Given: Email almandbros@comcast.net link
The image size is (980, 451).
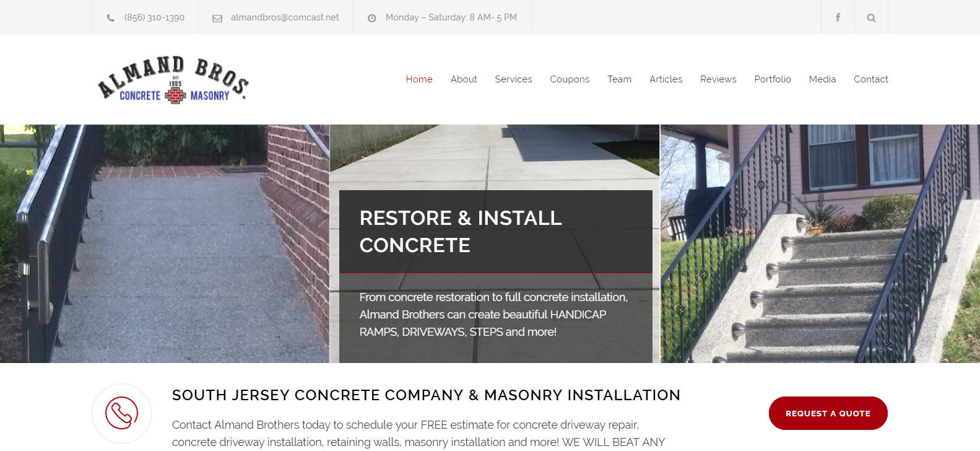Looking at the screenshot, I should [285, 17].
